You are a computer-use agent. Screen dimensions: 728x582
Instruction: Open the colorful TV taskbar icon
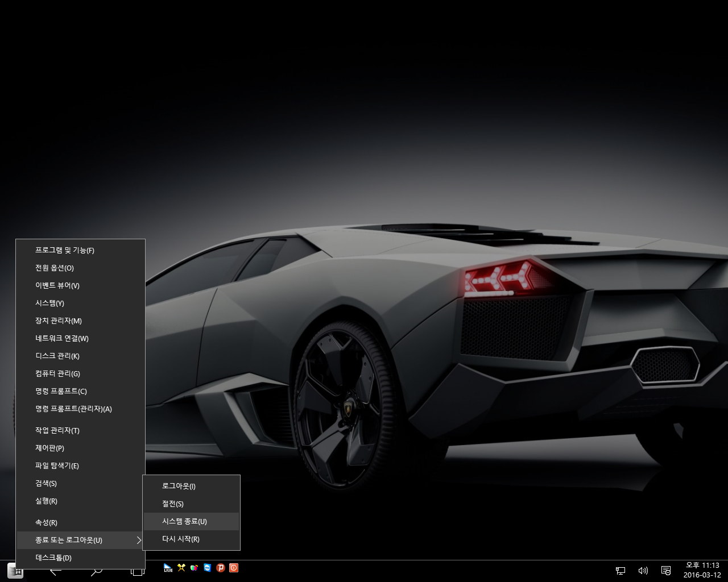(x=195, y=567)
